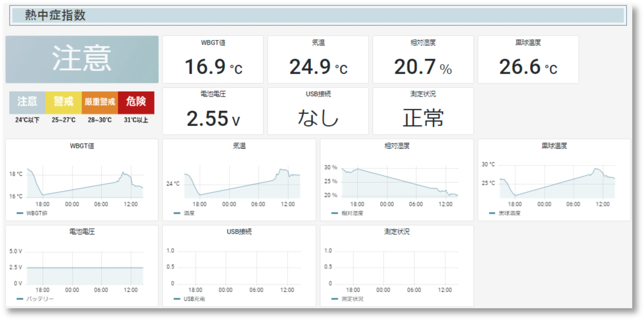
Task: Open the 黒球温度 graph panel title
Action: tap(554, 146)
